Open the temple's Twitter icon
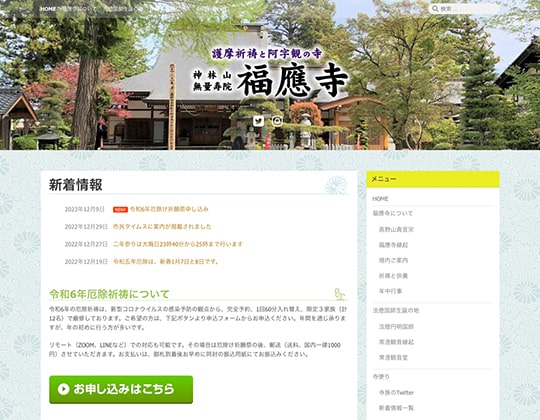The height and width of the screenshot is (420, 540). [258, 121]
